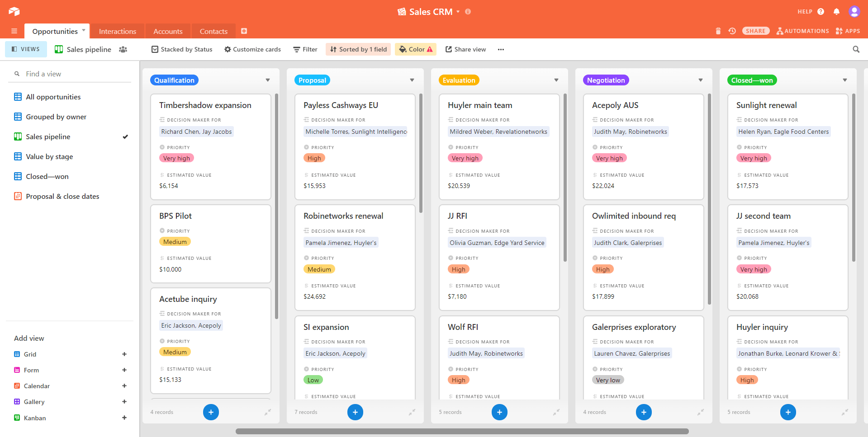Open the three-dots more options menu
Image resolution: width=868 pixels, height=437 pixels.
[x=501, y=49]
